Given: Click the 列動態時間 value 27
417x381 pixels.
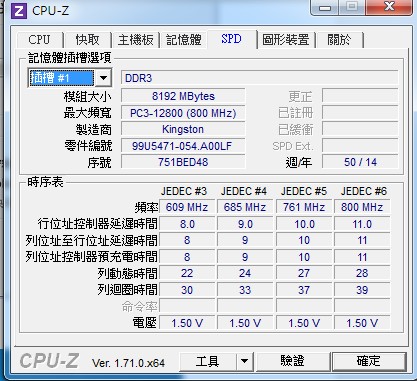Looking at the screenshot, I should [304, 273].
